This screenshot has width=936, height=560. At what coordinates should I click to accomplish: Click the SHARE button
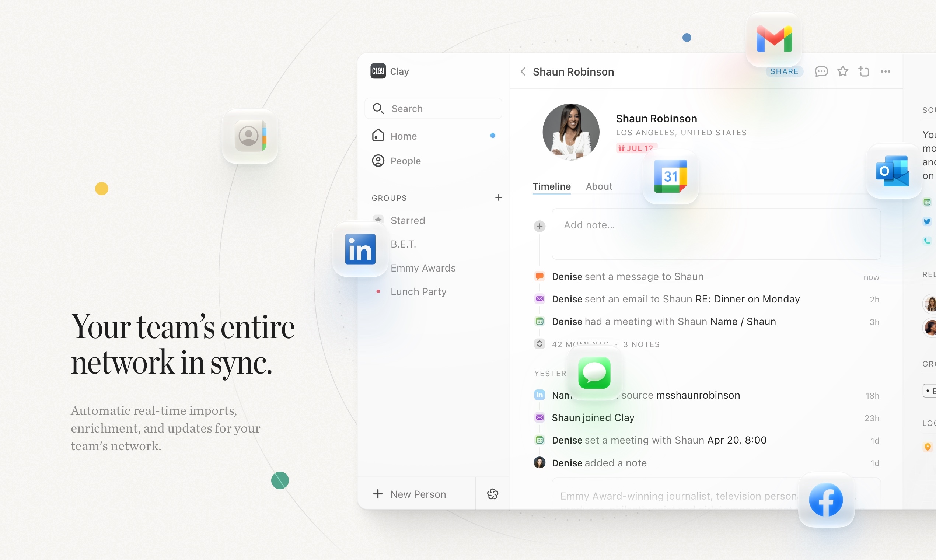(784, 71)
